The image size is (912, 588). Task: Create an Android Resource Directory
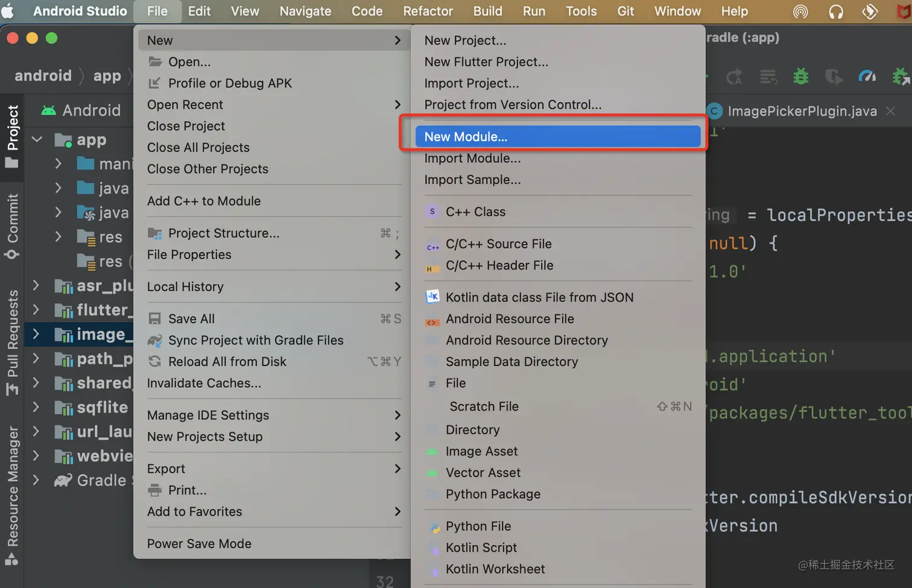pos(558,340)
